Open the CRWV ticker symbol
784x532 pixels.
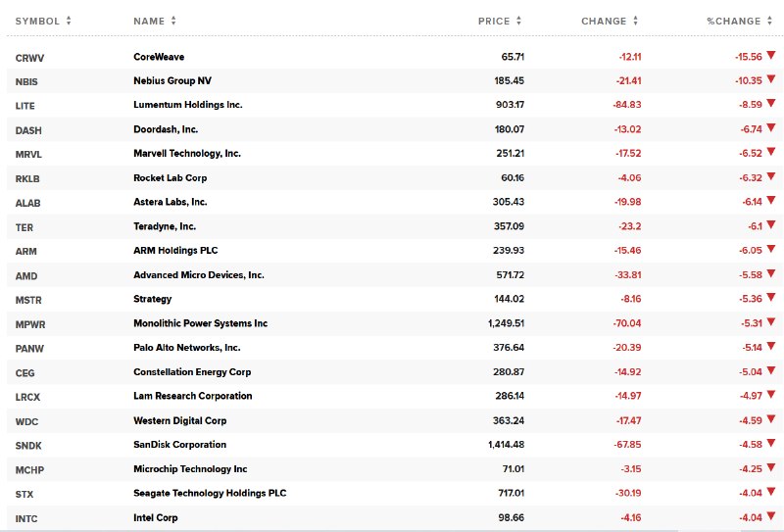(x=29, y=58)
